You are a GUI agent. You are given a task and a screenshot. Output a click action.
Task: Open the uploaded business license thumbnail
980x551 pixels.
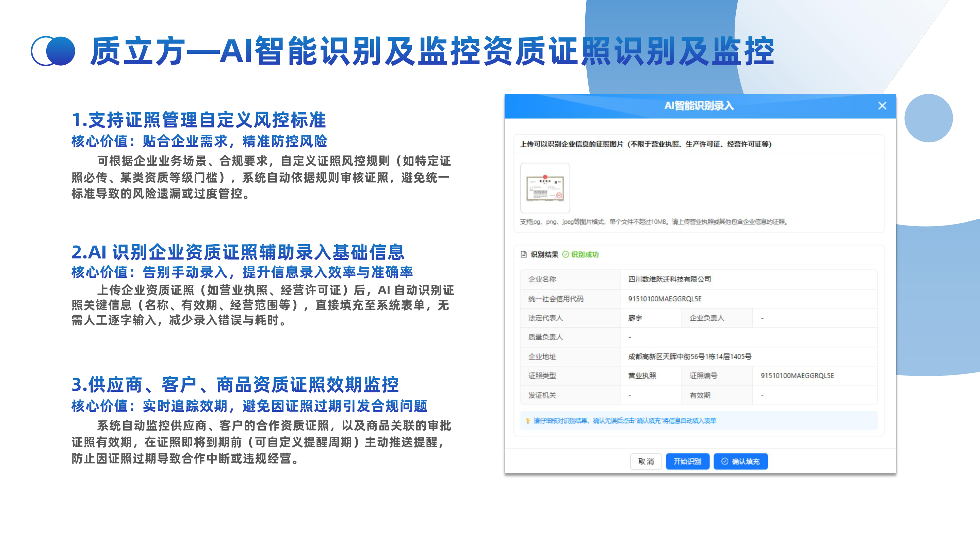[x=545, y=188]
